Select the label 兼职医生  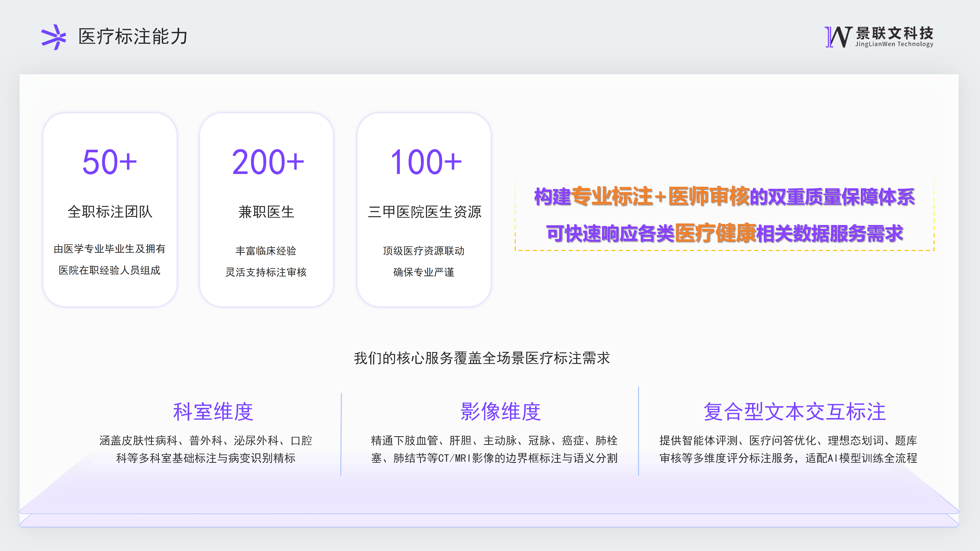(266, 212)
